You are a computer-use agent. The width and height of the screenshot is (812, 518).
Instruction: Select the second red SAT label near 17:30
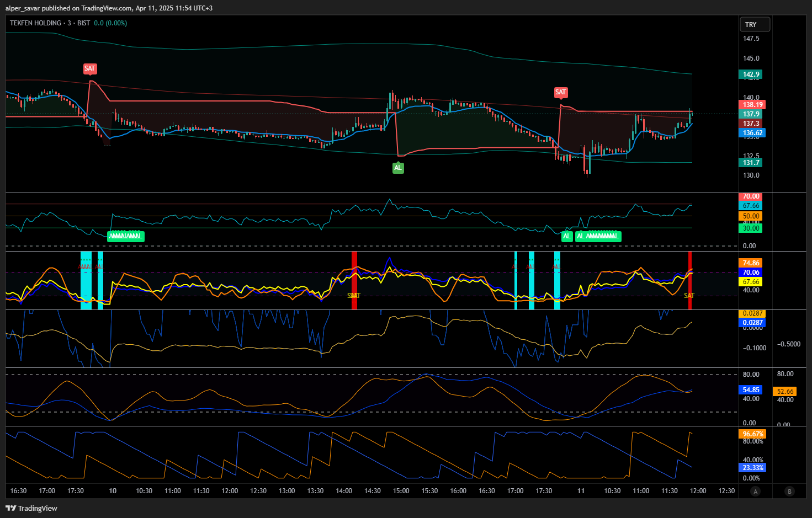tap(560, 92)
